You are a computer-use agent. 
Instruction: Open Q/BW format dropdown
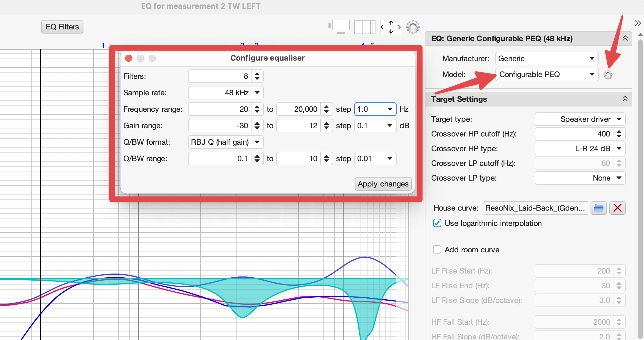point(226,142)
